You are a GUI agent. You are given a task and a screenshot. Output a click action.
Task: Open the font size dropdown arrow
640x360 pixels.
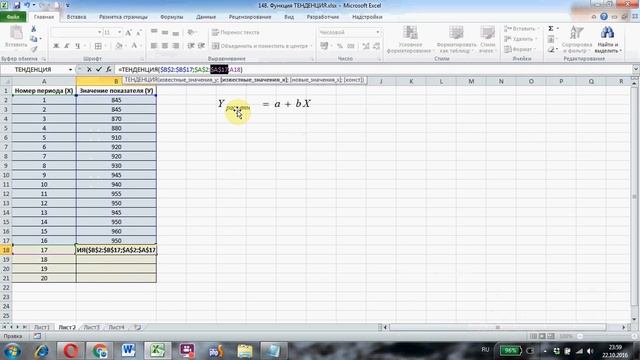click(x=120, y=32)
